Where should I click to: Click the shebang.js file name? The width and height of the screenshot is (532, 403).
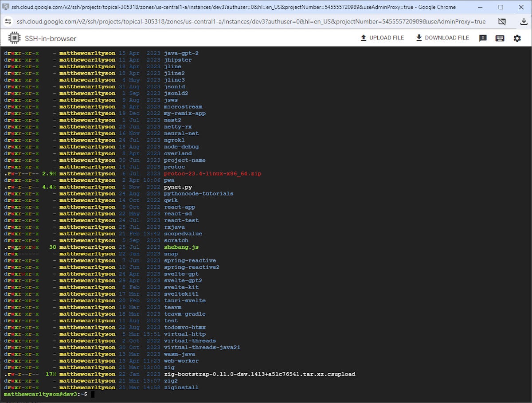181,247
